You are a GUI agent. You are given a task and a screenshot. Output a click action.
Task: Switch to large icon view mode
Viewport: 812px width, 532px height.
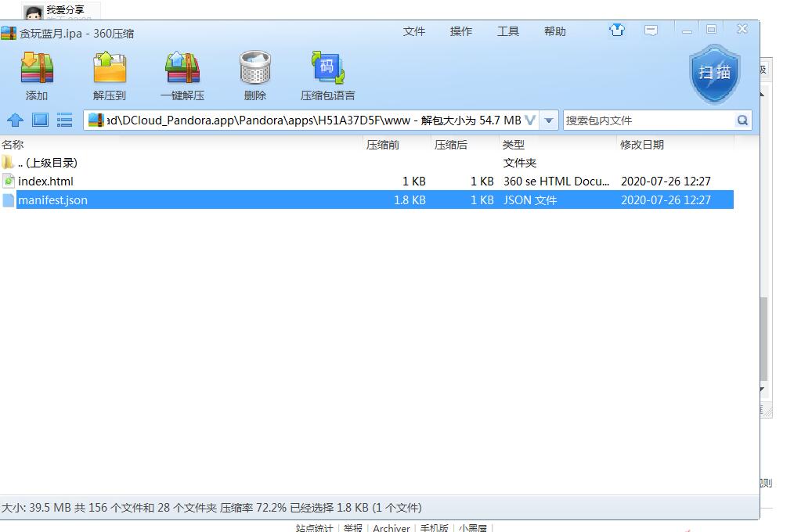[41, 120]
